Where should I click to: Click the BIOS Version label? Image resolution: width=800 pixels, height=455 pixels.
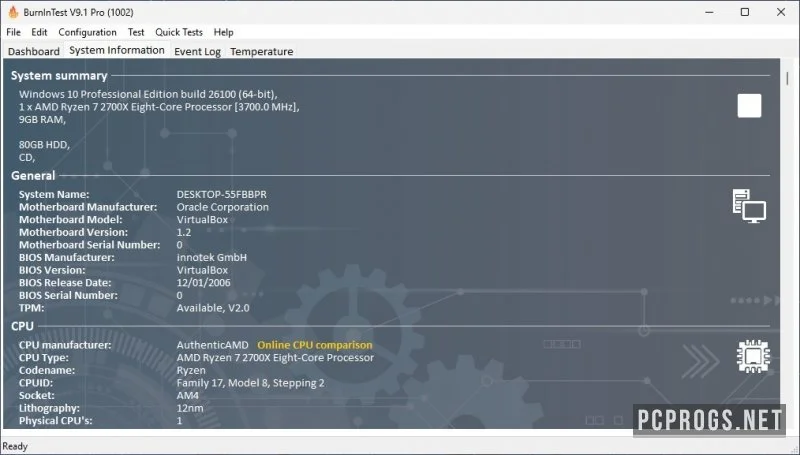[52, 270]
